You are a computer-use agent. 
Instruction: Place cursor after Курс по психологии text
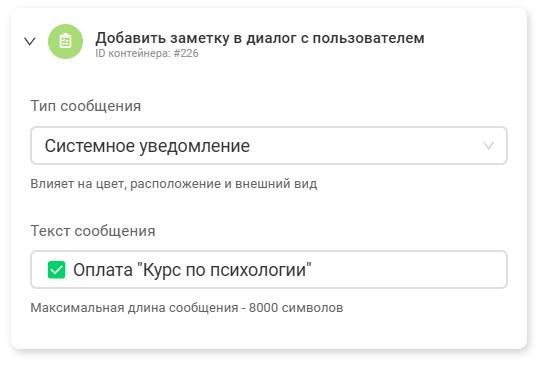coord(312,270)
